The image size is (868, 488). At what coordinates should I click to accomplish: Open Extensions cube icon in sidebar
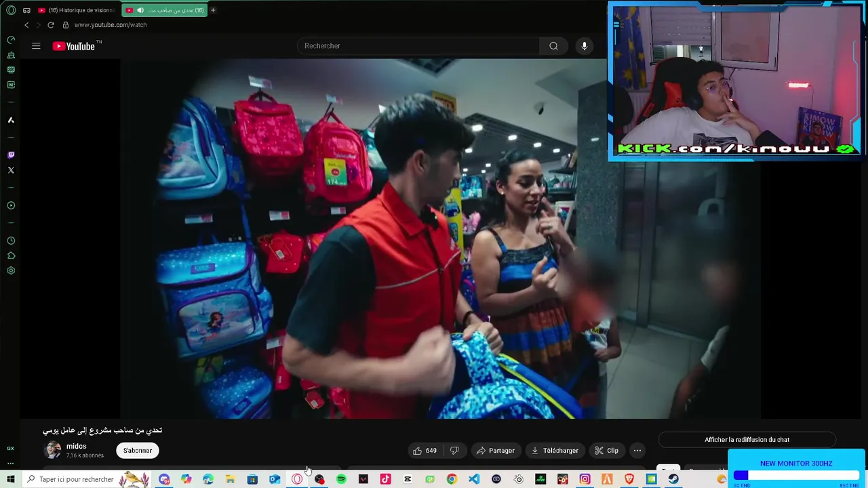click(x=11, y=256)
